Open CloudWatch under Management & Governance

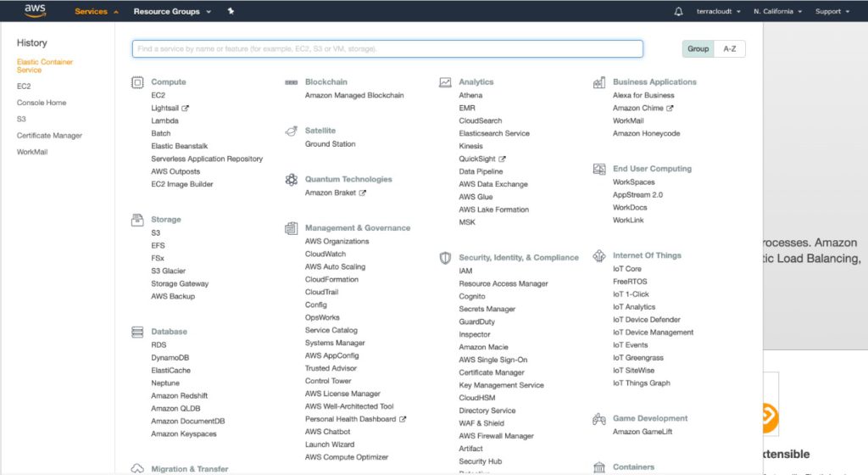pyautogui.click(x=325, y=254)
